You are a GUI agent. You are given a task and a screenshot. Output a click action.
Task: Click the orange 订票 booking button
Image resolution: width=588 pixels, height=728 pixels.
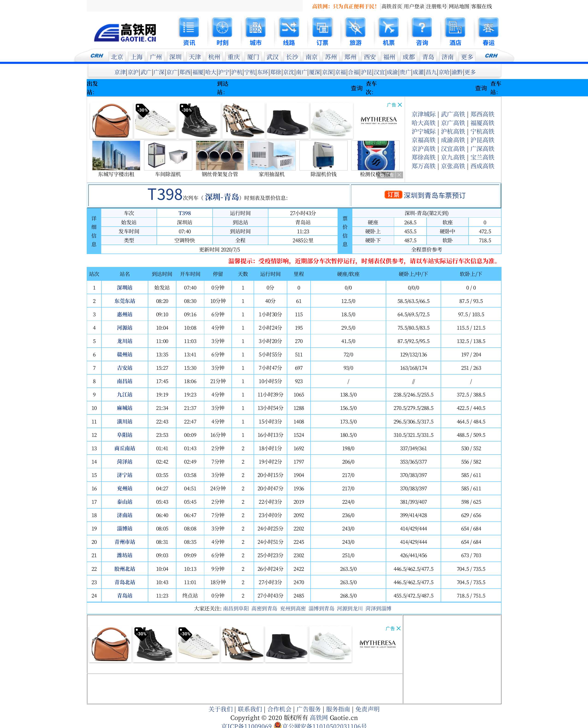(393, 195)
